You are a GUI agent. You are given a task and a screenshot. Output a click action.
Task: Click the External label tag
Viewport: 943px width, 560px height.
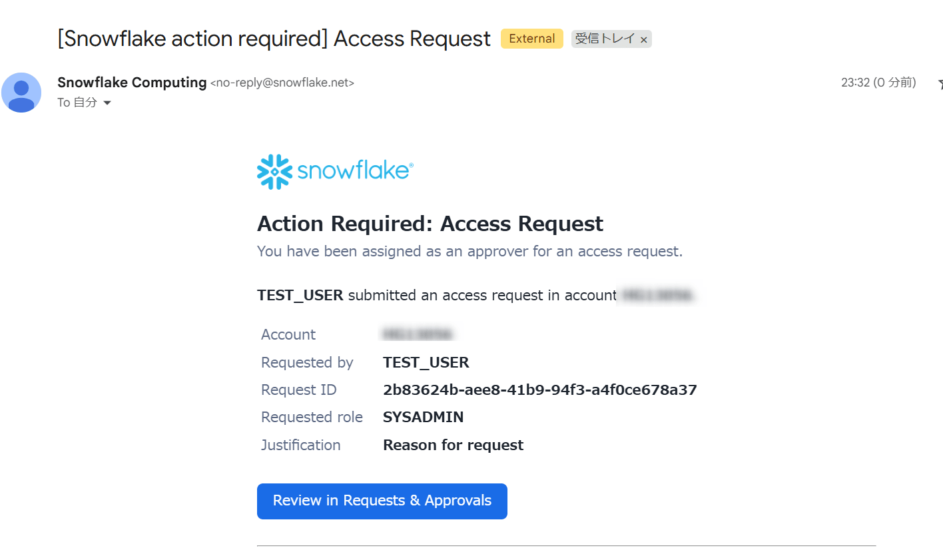(x=532, y=39)
